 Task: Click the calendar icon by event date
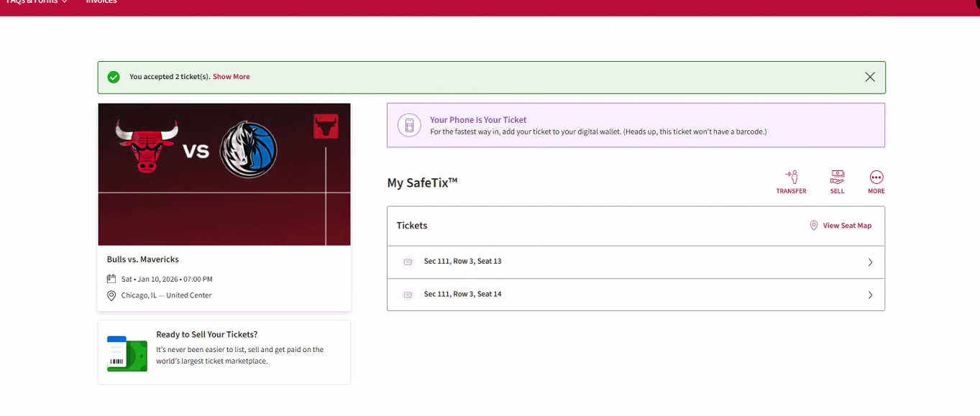111,279
